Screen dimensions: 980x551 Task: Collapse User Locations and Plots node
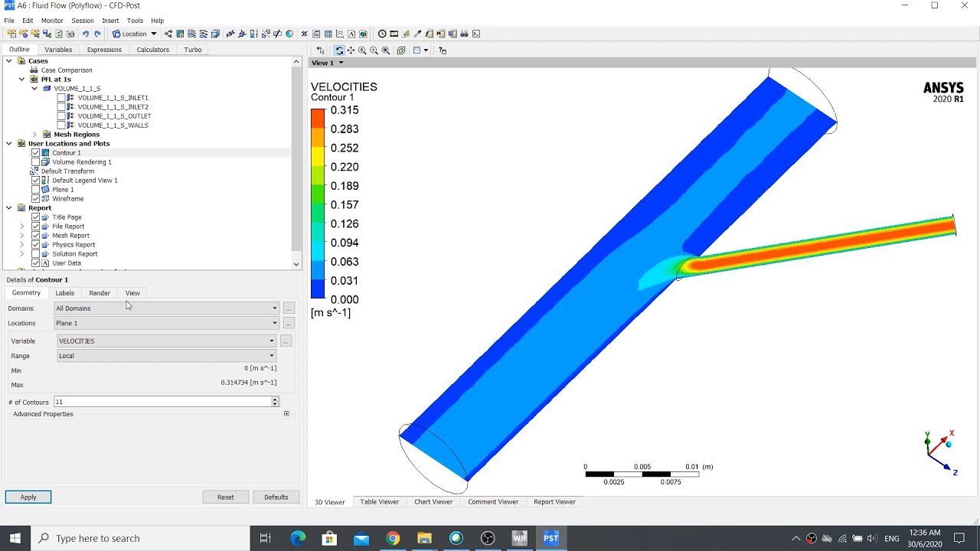9,144
